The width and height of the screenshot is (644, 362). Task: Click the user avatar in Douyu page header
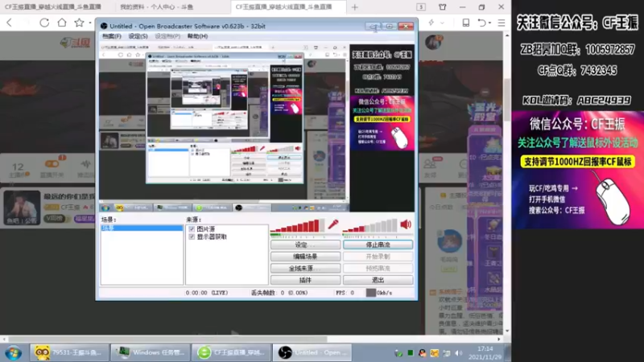[434, 43]
